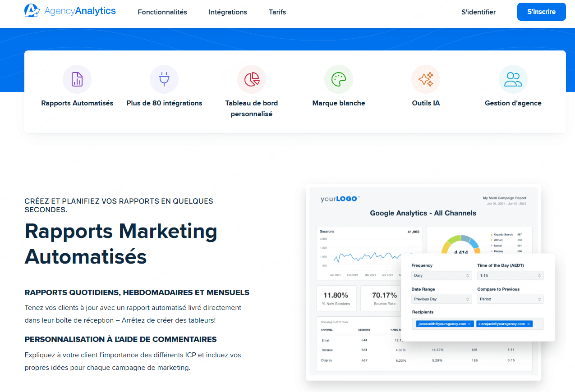Click the RAPPORTS QUOTIDIENS, HEBDOMADAIRES ET MENSUELS heading

137,292
